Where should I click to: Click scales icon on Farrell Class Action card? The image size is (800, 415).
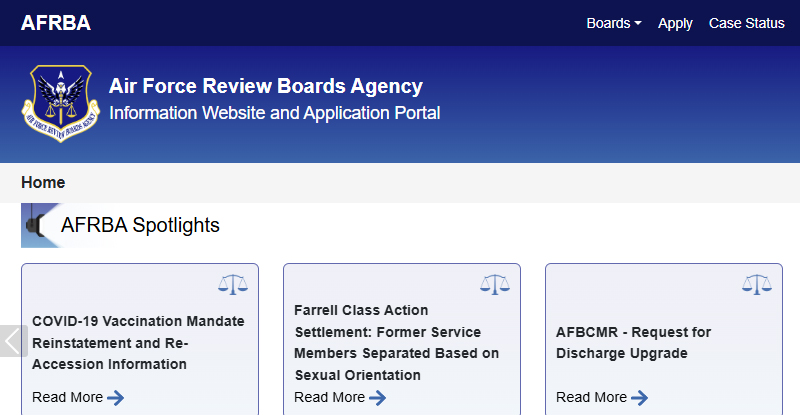tap(494, 285)
